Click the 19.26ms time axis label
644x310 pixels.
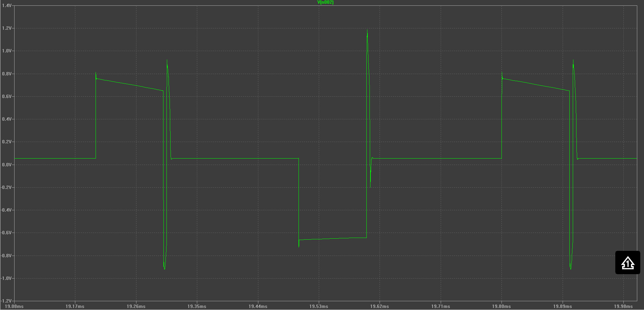(136, 306)
